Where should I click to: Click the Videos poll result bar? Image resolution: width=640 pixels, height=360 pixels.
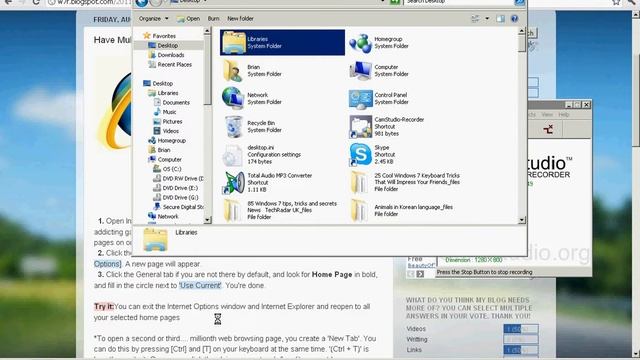(x=521, y=329)
